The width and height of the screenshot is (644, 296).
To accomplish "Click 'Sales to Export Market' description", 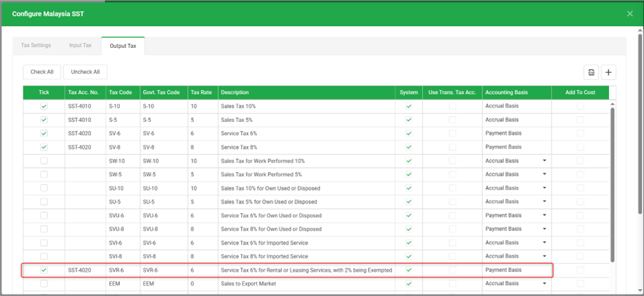I will coord(249,284).
